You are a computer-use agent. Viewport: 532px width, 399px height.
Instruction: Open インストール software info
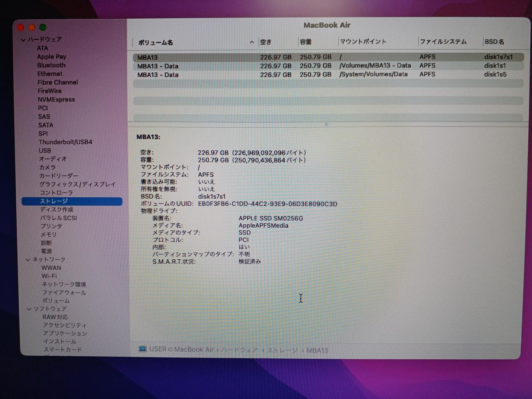(60, 342)
